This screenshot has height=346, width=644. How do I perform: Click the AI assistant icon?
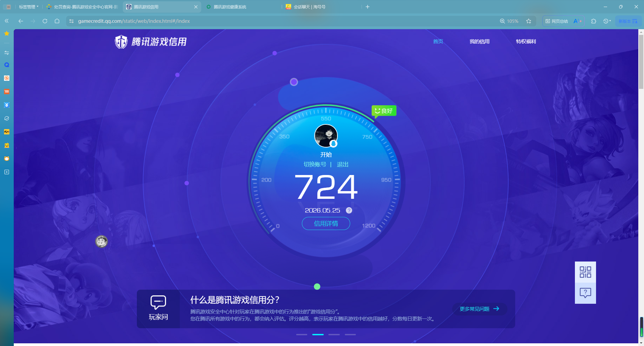pyautogui.click(x=578, y=21)
